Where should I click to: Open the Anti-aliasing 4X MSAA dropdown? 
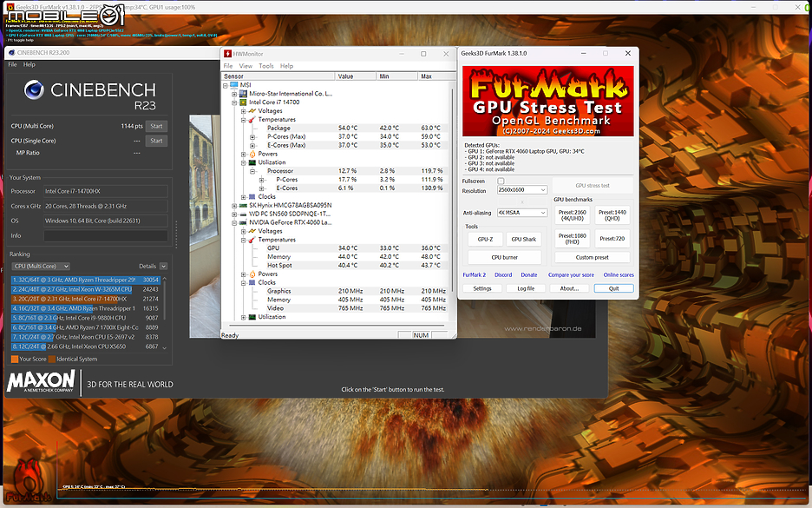point(522,213)
